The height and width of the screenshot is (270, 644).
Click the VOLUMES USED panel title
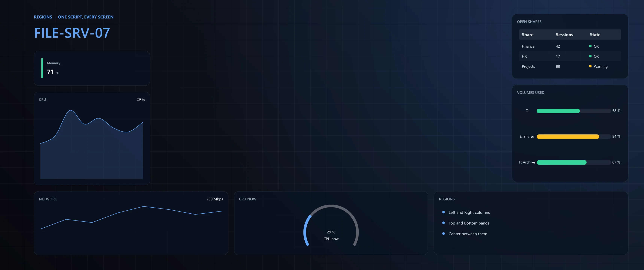coord(531,93)
